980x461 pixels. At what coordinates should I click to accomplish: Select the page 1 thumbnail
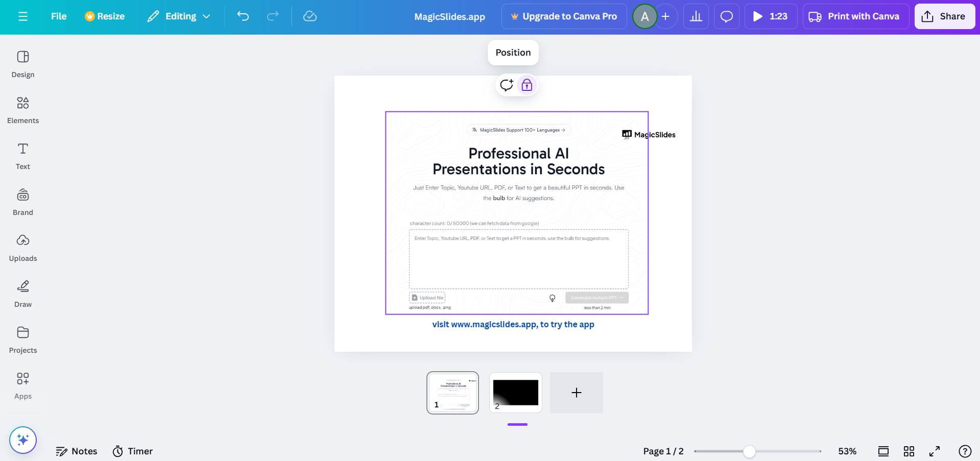coord(452,393)
